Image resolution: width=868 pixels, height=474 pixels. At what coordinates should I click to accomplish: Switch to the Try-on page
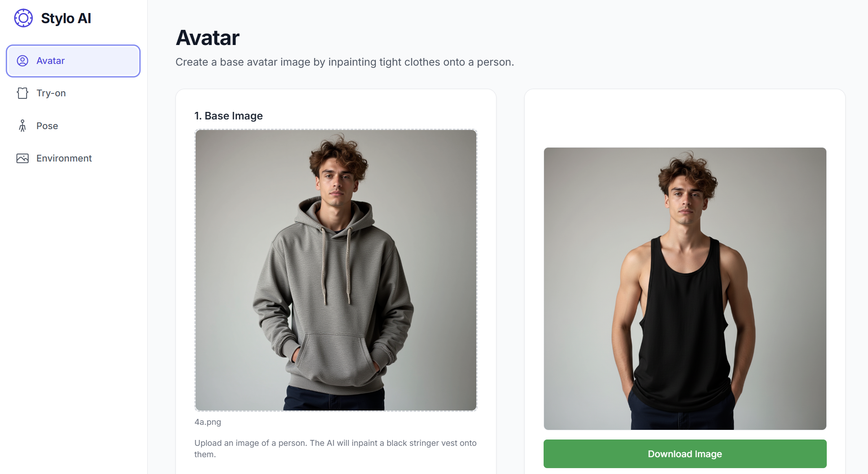(x=73, y=93)
